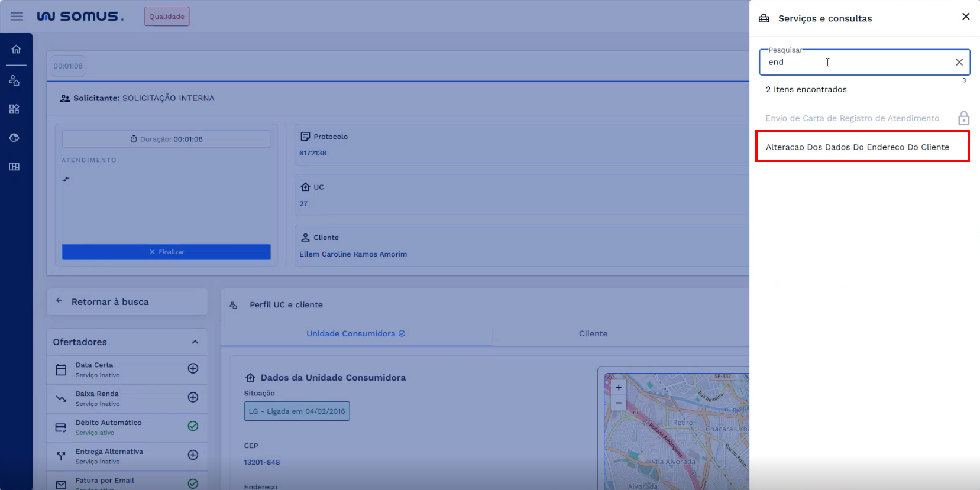This screenshot has height=490, width=980.
Task: Select Alteracao Dos Dados Do Endereco Do Cliente
Action: pos(858,147)
